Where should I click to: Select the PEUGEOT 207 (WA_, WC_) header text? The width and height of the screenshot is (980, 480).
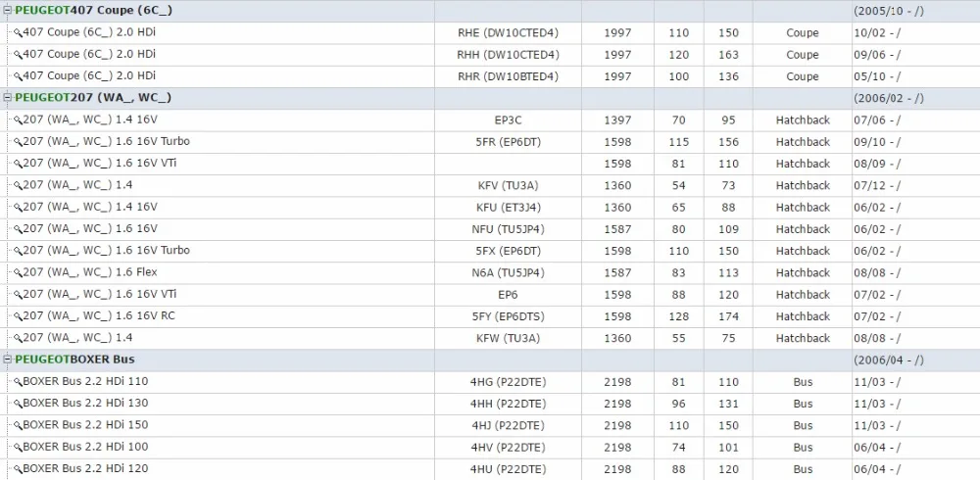tap(93, 98)
